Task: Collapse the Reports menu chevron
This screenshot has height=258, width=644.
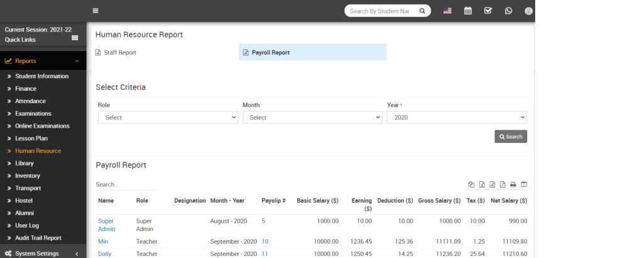Action: [x=77, y=61]
